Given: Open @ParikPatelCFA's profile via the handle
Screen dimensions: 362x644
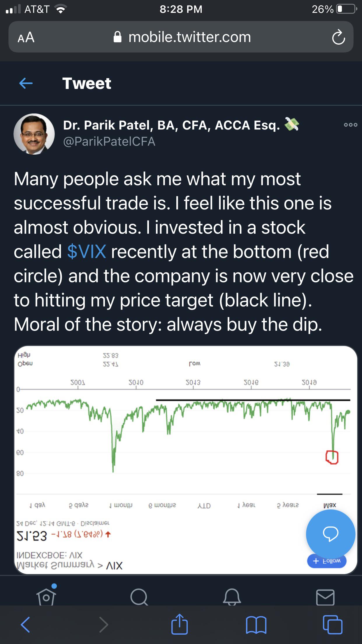Looking at the screenshot, I should coord(109,141).
